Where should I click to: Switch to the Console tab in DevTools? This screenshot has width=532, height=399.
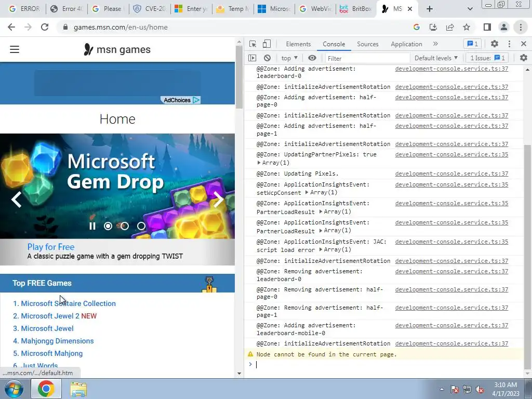[x=334, y=44]
